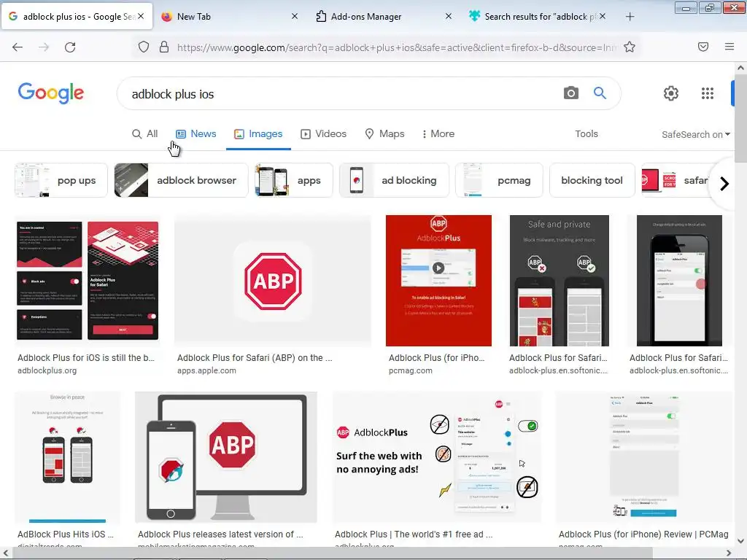Filter by pop ups chip
Screen dimensions: 747x560
61,180
